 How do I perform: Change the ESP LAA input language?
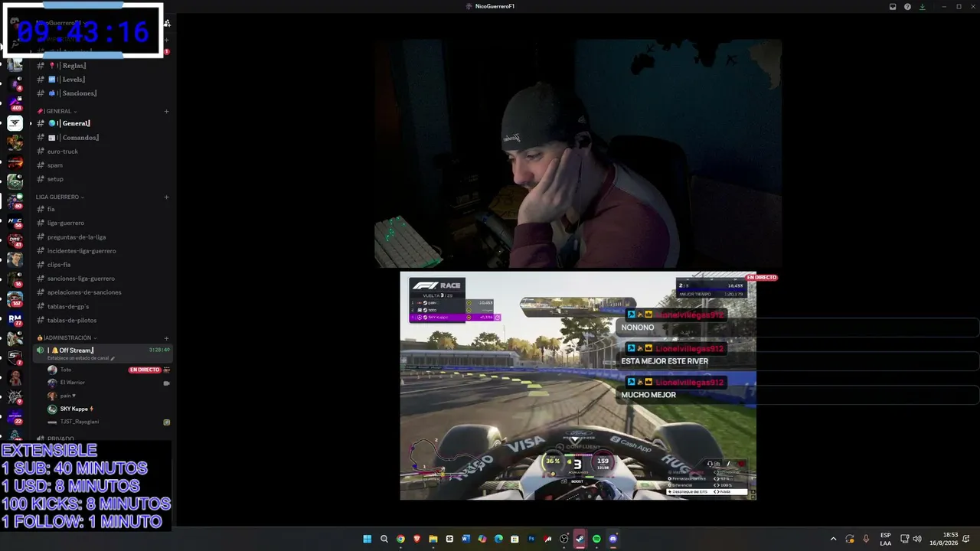coord(885,539)
